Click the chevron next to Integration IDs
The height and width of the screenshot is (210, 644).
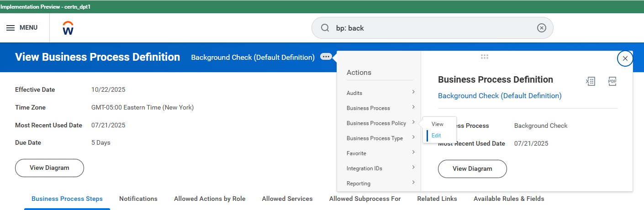413,168
